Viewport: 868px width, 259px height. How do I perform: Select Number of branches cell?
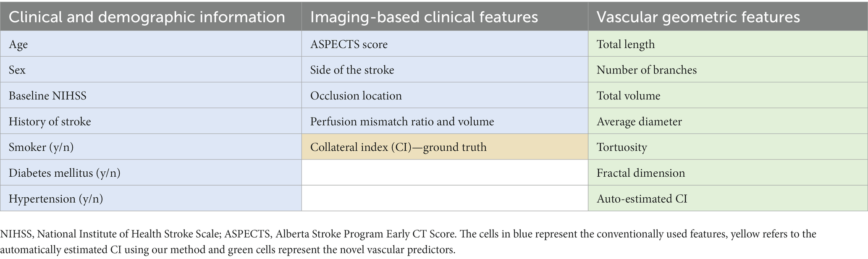pos(728,70)
